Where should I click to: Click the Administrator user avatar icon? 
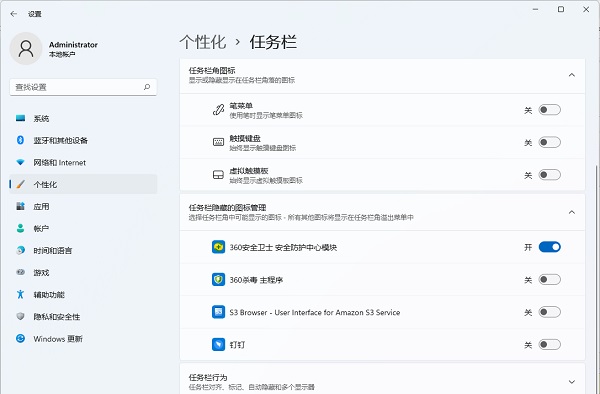[26, 49]
